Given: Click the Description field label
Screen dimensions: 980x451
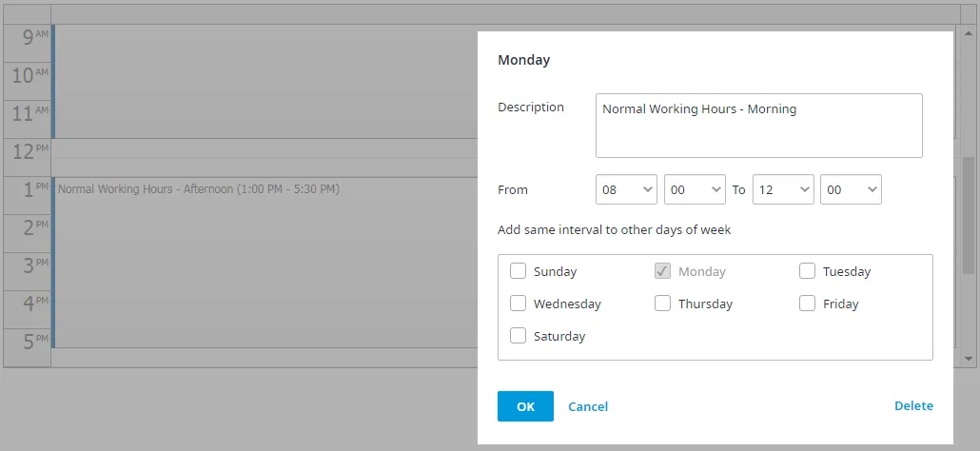Looking at the screenshot, I should [x=531, y=108].
